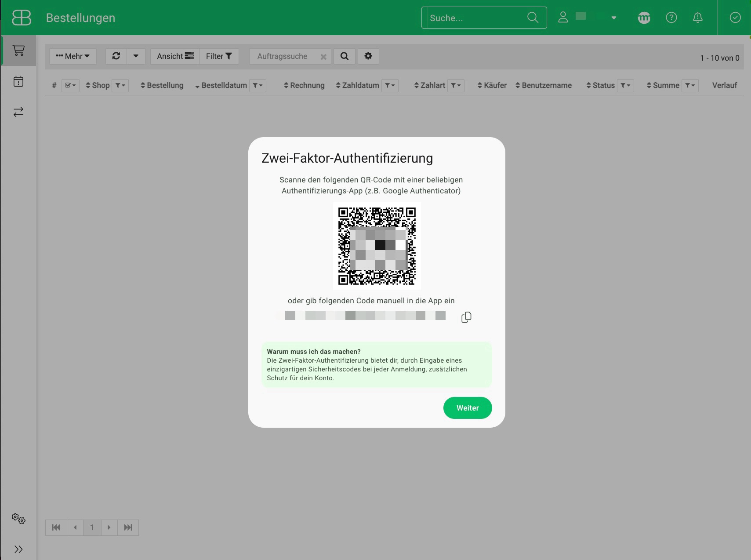Viewport: 751px width, 560px height.
Task: Open the Shop column filter
Action: tap(120, 85)
